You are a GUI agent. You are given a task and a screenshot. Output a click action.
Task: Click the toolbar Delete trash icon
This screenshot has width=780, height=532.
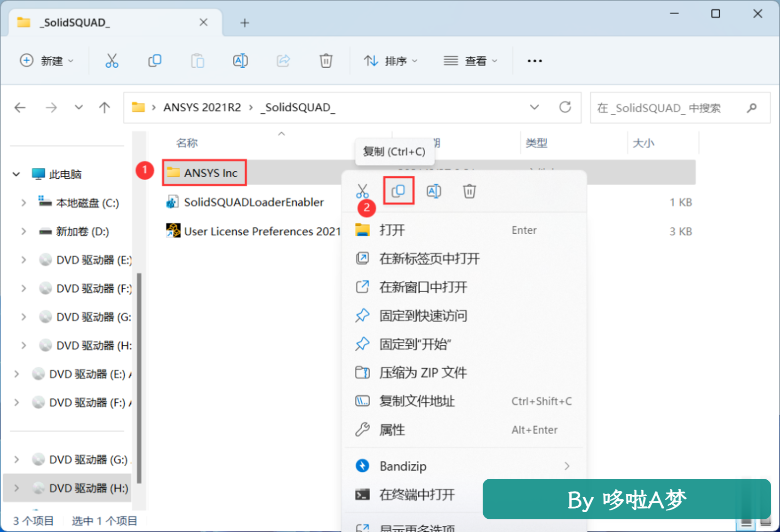click(x=326, y=61)
